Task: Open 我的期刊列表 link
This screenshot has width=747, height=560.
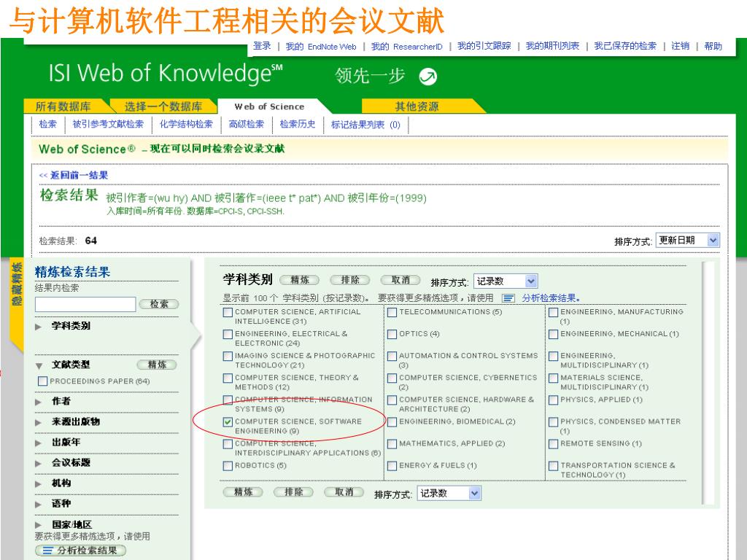Action: click(x=552, y=46)
